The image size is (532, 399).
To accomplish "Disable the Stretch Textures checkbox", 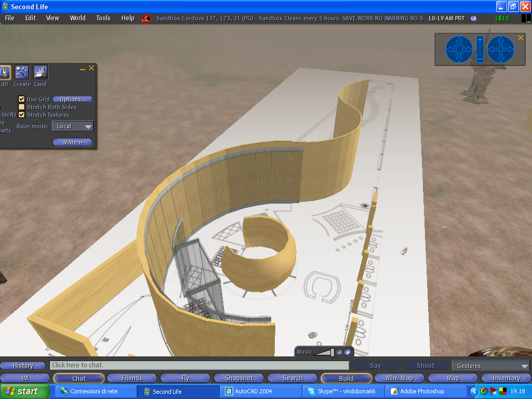I will point(22,115).
